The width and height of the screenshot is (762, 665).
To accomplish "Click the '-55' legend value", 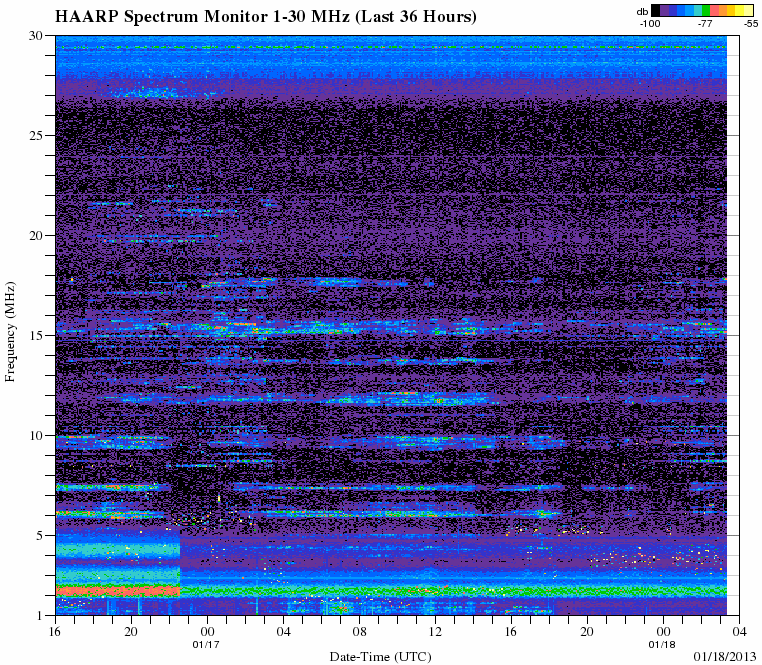I will point(751,23).
